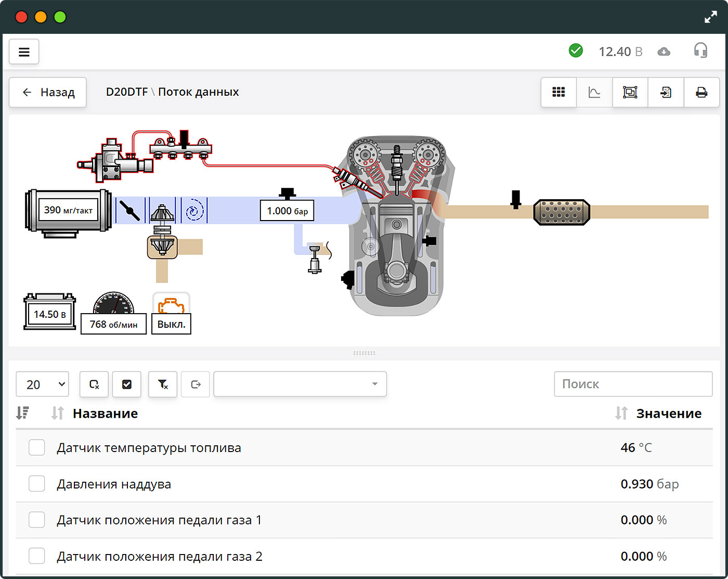The width and height of the screenshot is (728, 579).
Task: Click the headset support icon
Action: pyautogui.click(x=700, y=50)
